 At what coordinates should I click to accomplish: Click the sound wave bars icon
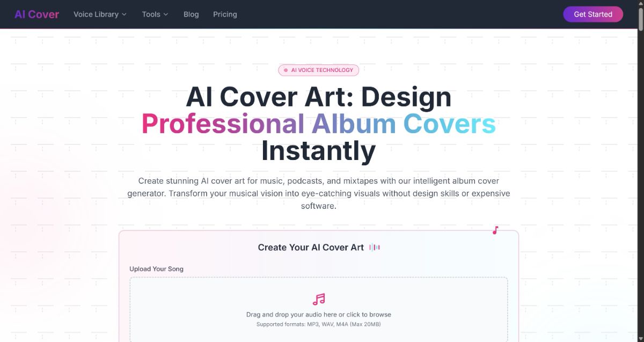[375, 248]
